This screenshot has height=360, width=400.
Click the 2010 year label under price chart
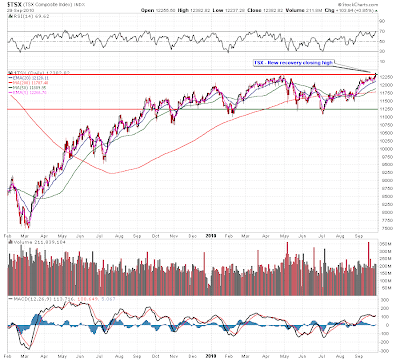pos(211,236)
